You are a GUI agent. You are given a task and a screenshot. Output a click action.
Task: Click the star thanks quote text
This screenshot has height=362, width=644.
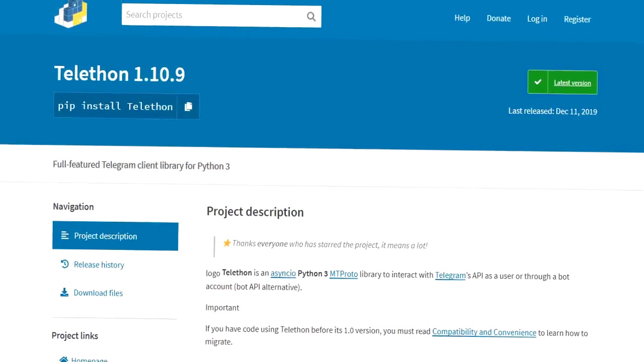tap(325, 244)
